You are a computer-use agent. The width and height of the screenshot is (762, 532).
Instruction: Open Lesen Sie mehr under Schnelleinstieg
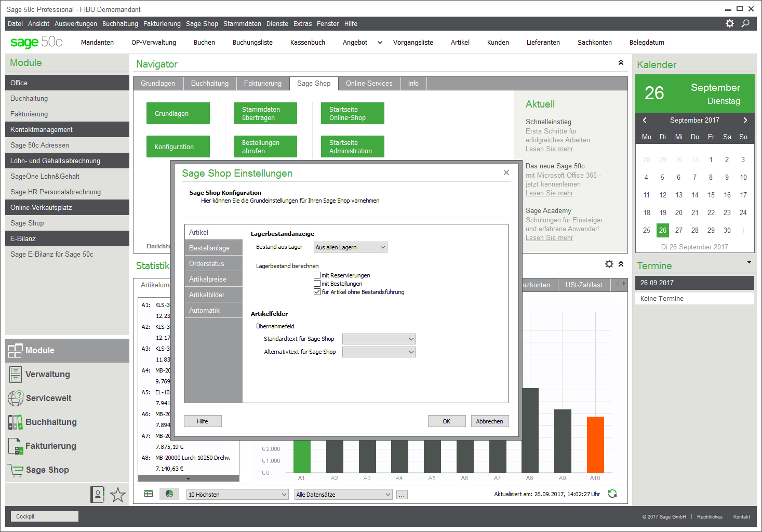pyautogui.click(x=549, y=149)
